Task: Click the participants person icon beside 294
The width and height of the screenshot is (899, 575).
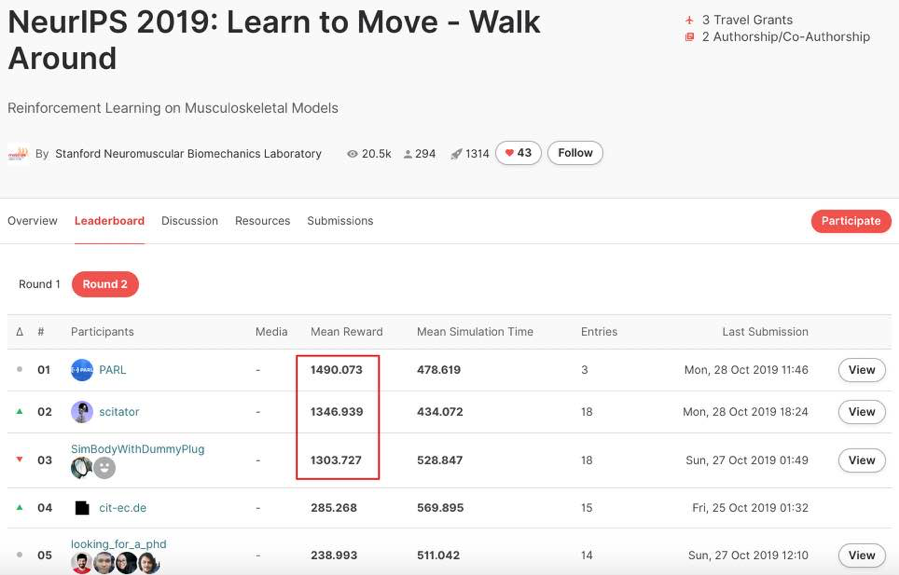Action: click(x=408, y=154)
